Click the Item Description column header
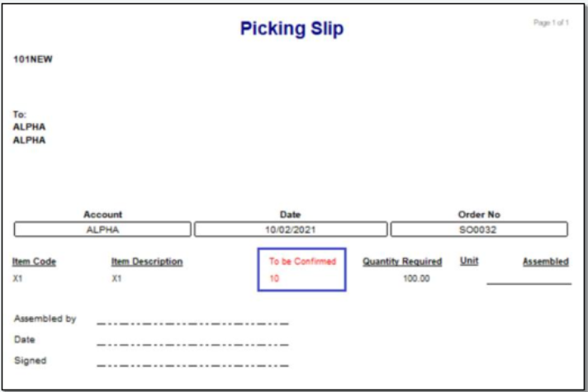588x392 pixels. 147,262
